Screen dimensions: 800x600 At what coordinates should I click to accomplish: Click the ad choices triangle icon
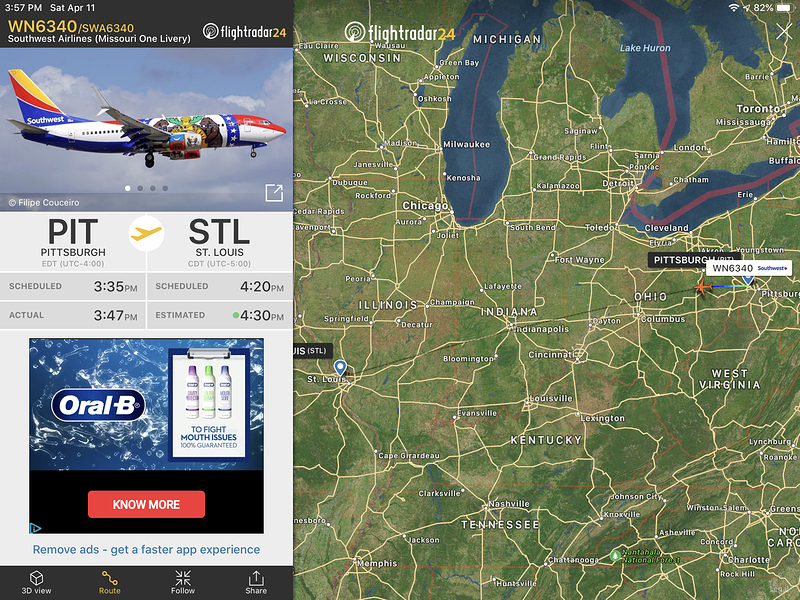pos(35,528)
